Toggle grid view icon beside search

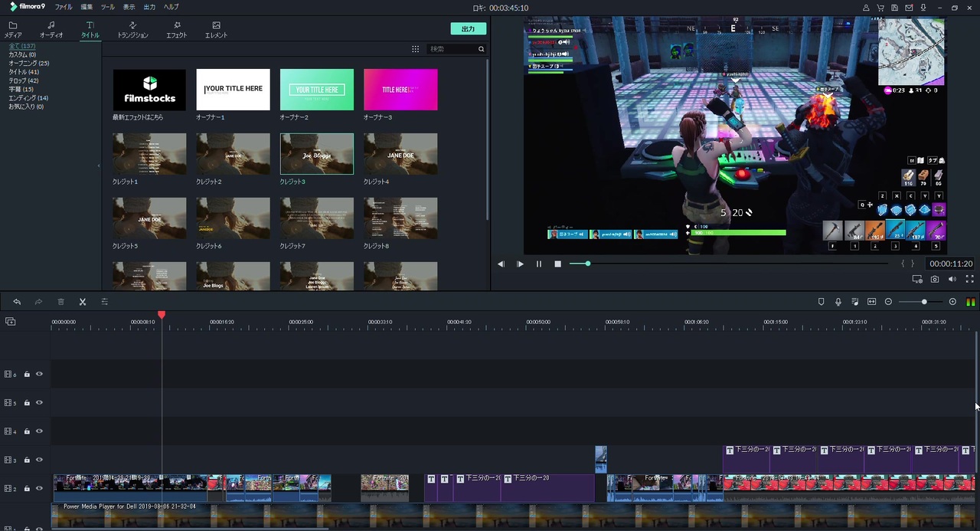click(415, 49)
